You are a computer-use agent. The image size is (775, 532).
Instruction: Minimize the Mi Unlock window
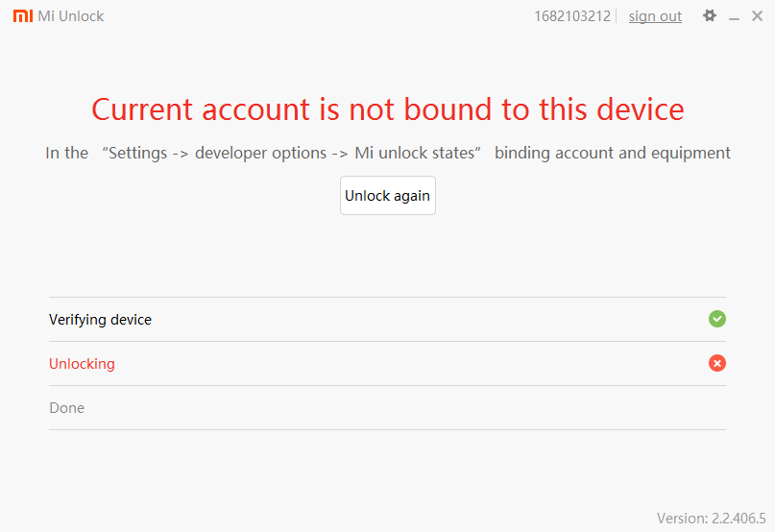coord(735,17)
